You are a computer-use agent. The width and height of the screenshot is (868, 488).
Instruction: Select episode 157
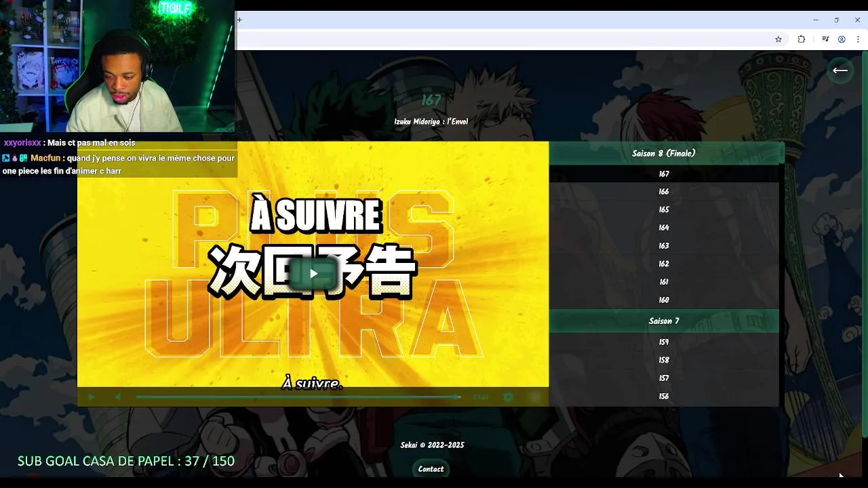click(664, 378)
